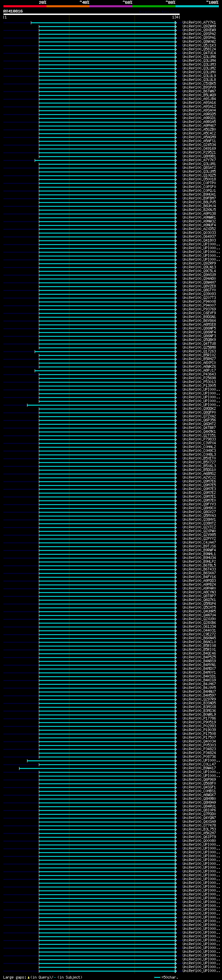
Task: Click the orange ~40% identity legend bar
Action: pos(68,6)
